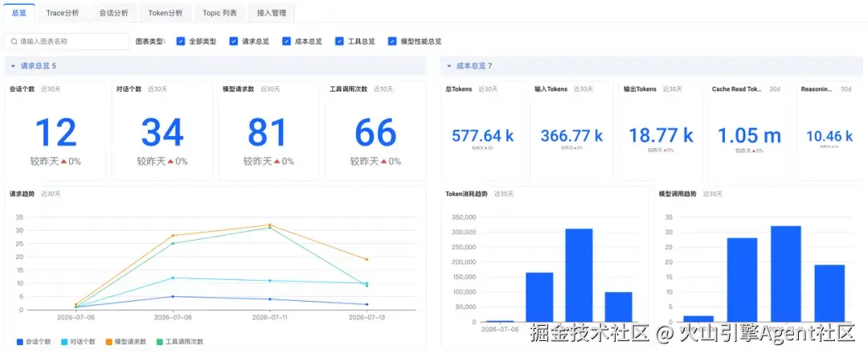Toggle the 全部类型 checkbox

pyautogui.click(x=181, y=41)
